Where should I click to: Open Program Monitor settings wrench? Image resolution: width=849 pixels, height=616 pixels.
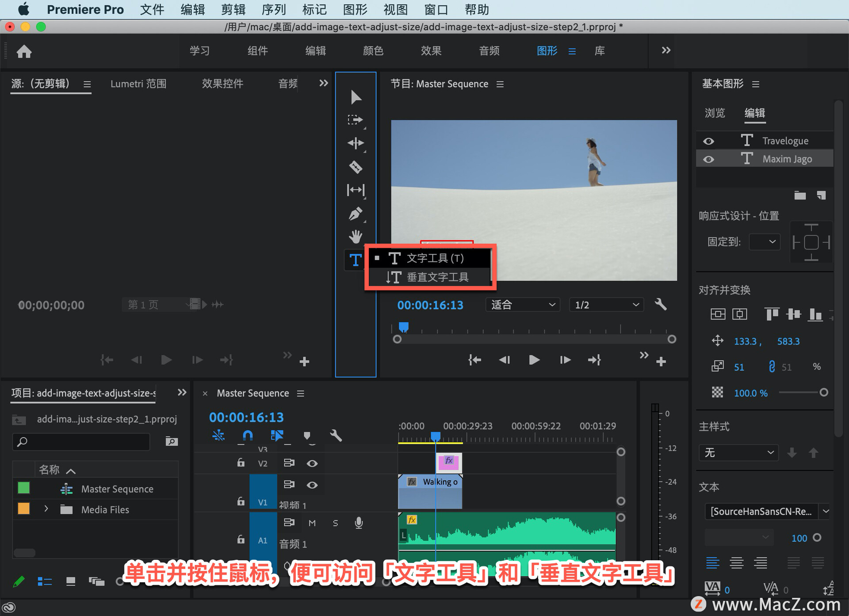click(661, 304)
